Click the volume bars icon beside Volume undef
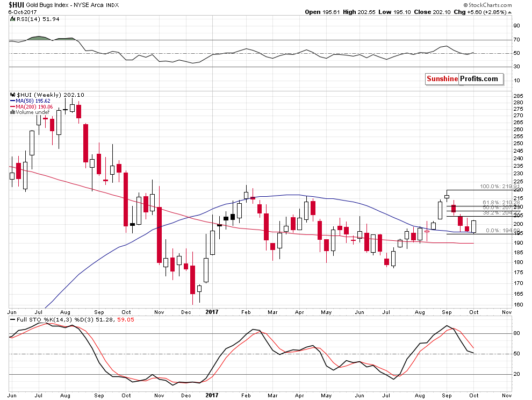This screenshot has height=400, width=532. coord(12,112)
